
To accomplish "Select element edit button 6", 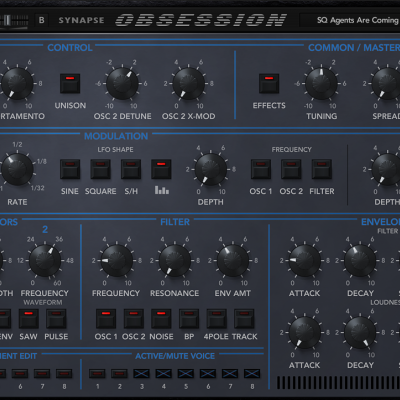I will click(20, 373).
